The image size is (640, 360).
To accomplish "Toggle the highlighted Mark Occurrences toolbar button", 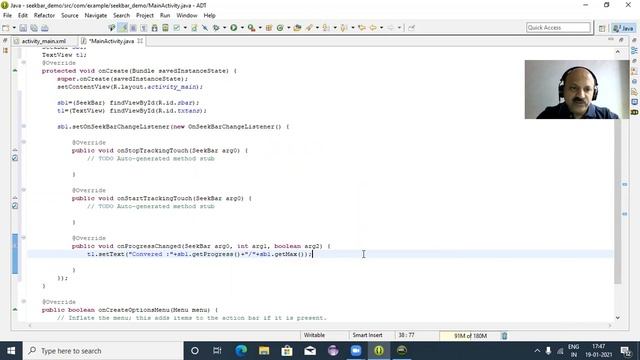I will point(123,28).
